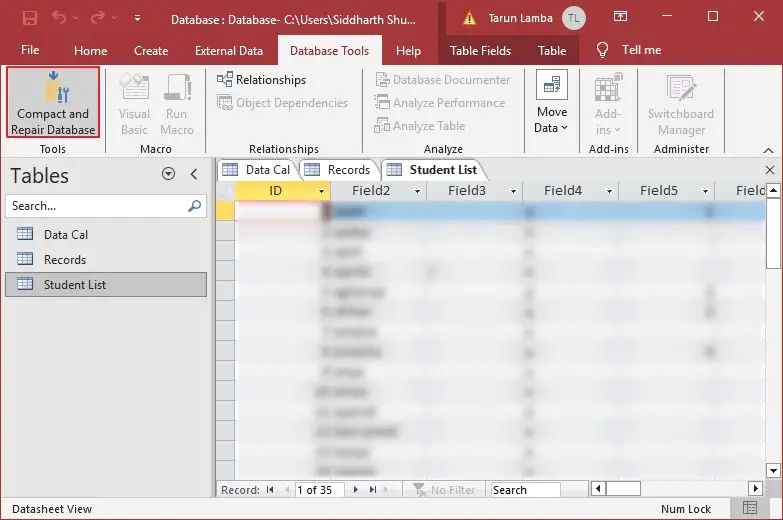Screen dimensions: 783x520
Task: Open the Add-ins dropdown
Action: tap(608, 103)
